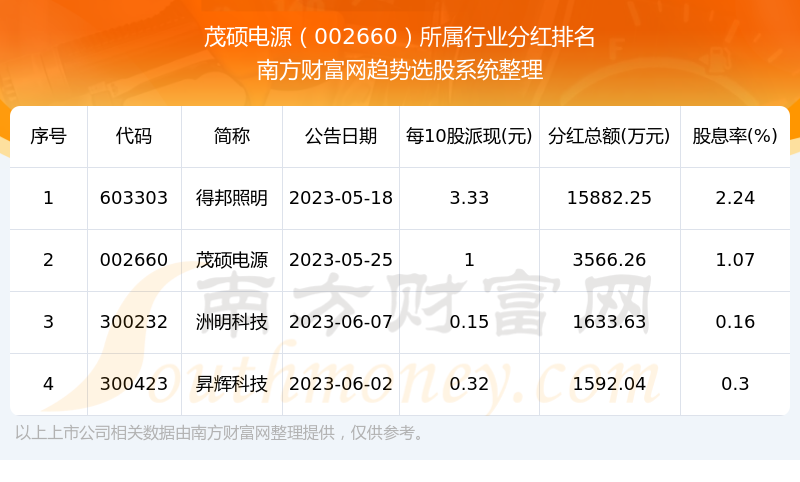Select the 分红总额(万元) column header
Screen dimensions: 800x482
[x=609, y=136]
